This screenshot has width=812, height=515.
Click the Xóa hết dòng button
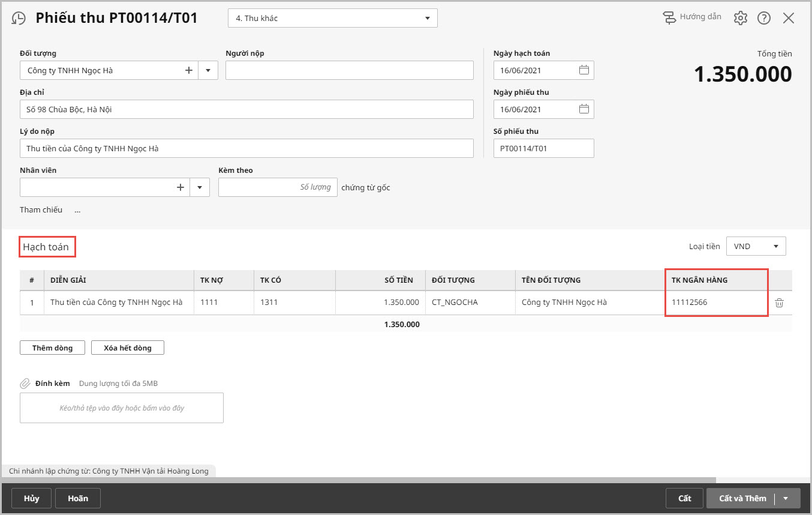click(x=127, y=348)
